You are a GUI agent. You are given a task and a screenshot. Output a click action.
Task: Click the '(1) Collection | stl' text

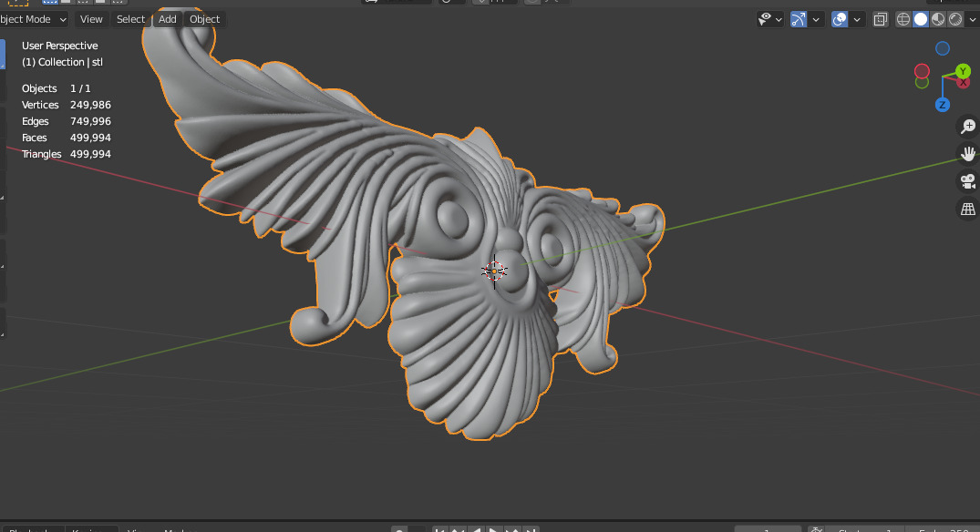click(63, 62)
